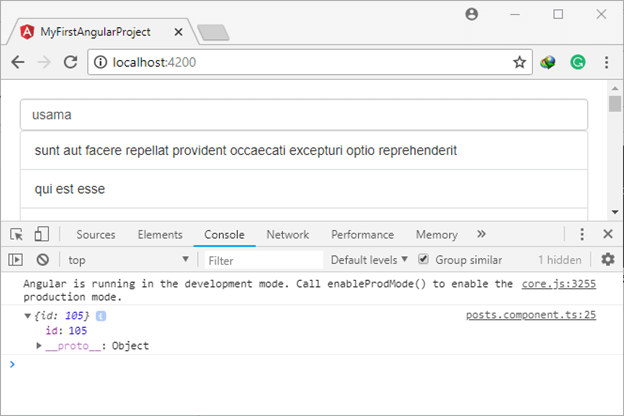Open the Default levels dropdown
The height and width of the screenshot is (416, 624).
point(369,260)
